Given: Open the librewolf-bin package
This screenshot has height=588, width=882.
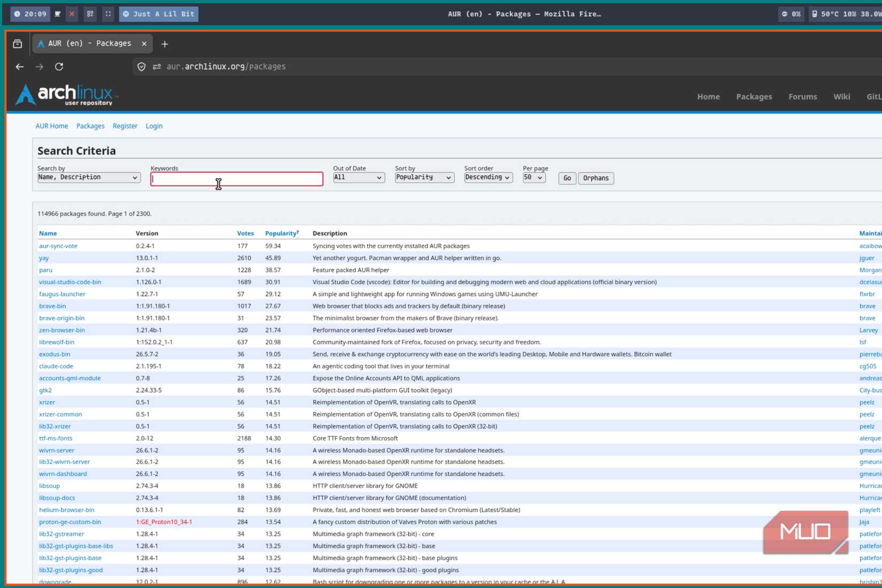Looking at the screenshot, I should (x=57, y=342).
